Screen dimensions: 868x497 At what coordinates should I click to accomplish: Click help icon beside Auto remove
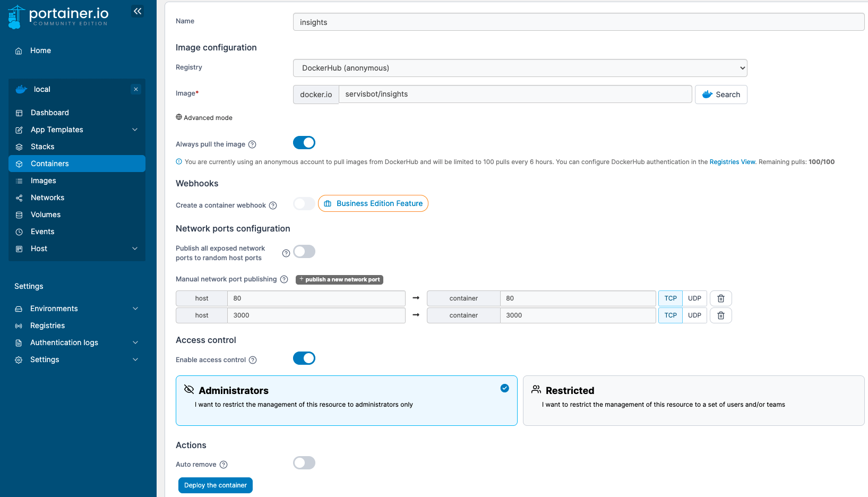[224, 465]
